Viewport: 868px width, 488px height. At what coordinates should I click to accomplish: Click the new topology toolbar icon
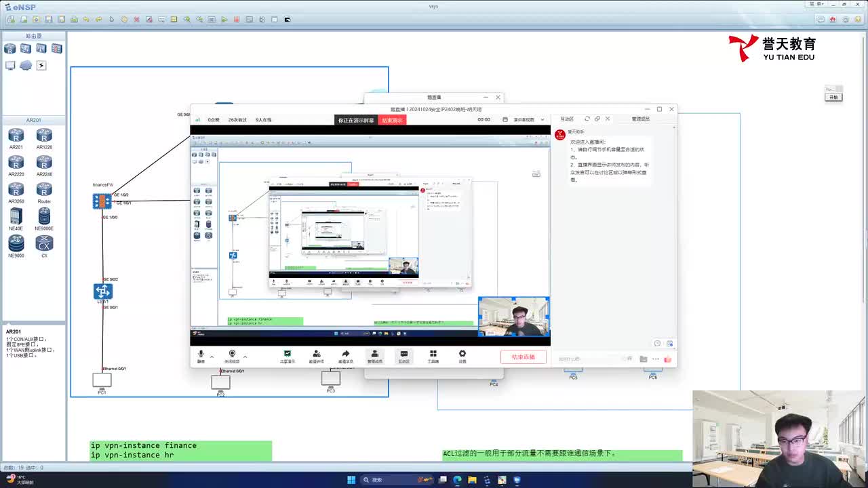[x=11, y=19]
